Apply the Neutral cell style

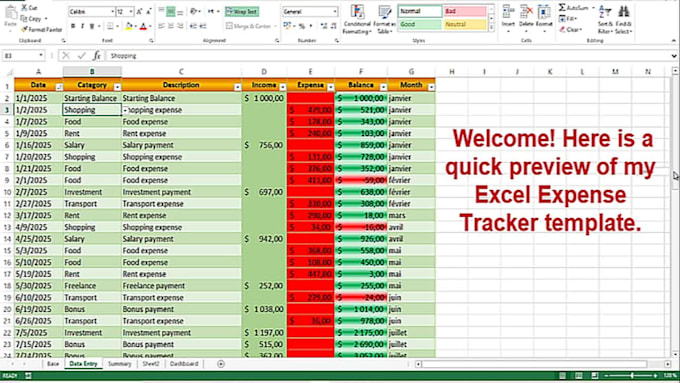465,24
